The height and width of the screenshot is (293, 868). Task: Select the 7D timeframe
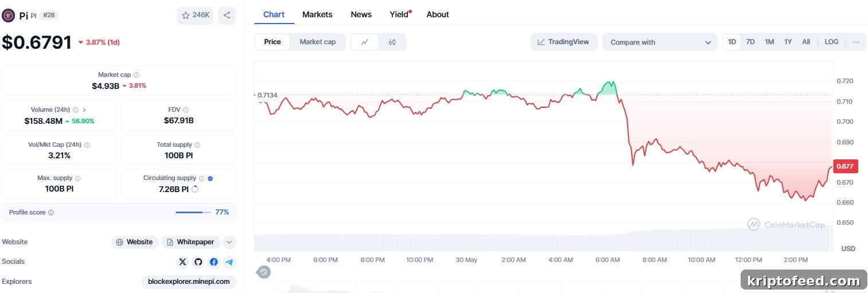(750, 42)
